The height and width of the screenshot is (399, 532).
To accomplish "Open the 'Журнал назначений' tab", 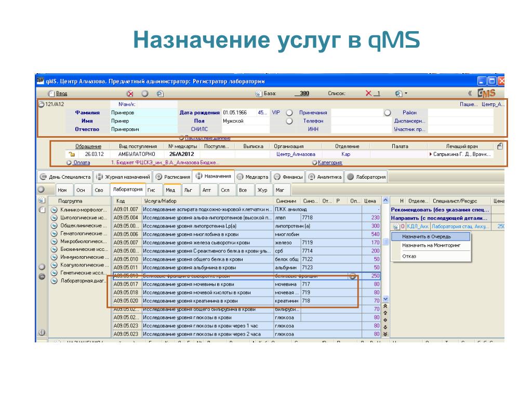I will pos(123,177).
